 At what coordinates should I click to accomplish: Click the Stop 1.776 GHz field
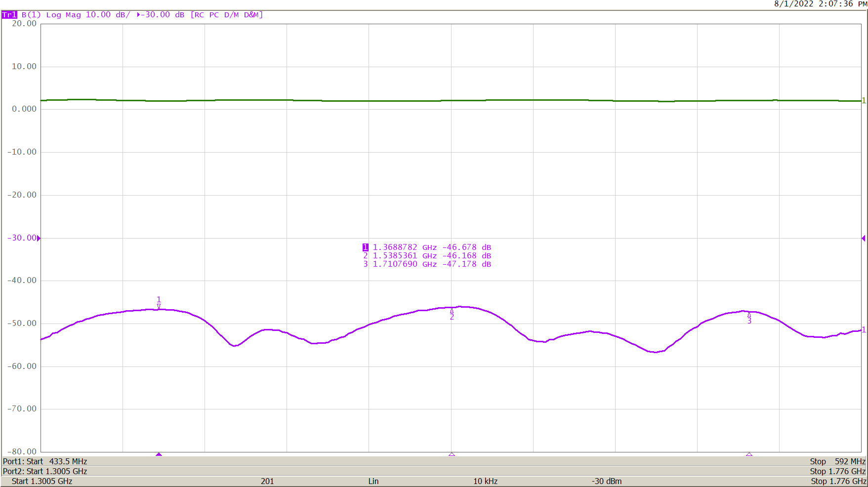pyautogui.click(x=838, y=481)
